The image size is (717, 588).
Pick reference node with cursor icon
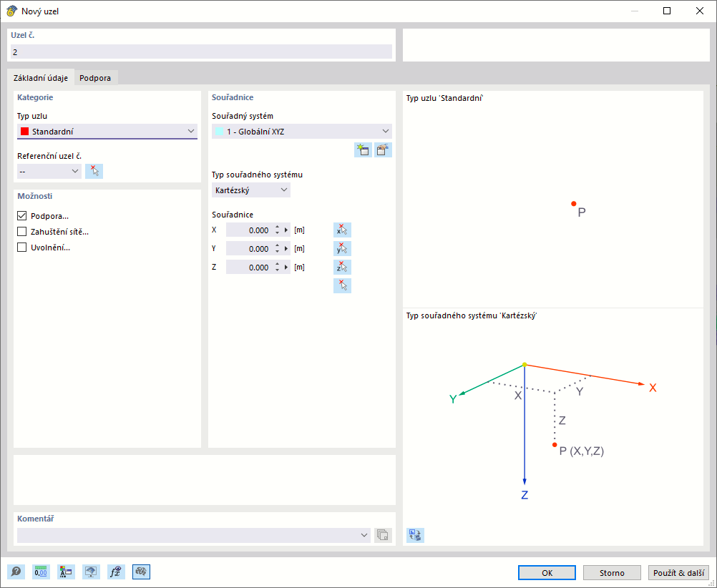(94, 171)
